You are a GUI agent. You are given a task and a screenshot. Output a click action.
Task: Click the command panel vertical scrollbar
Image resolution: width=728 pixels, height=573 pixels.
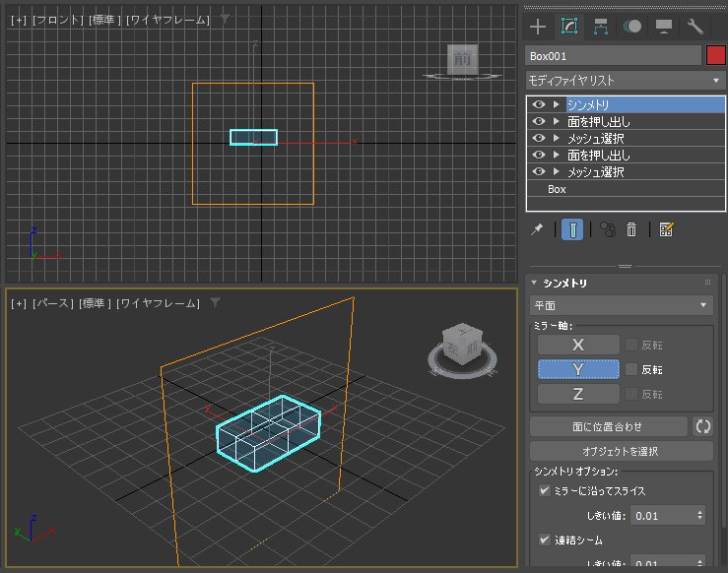tap(723, 403)
